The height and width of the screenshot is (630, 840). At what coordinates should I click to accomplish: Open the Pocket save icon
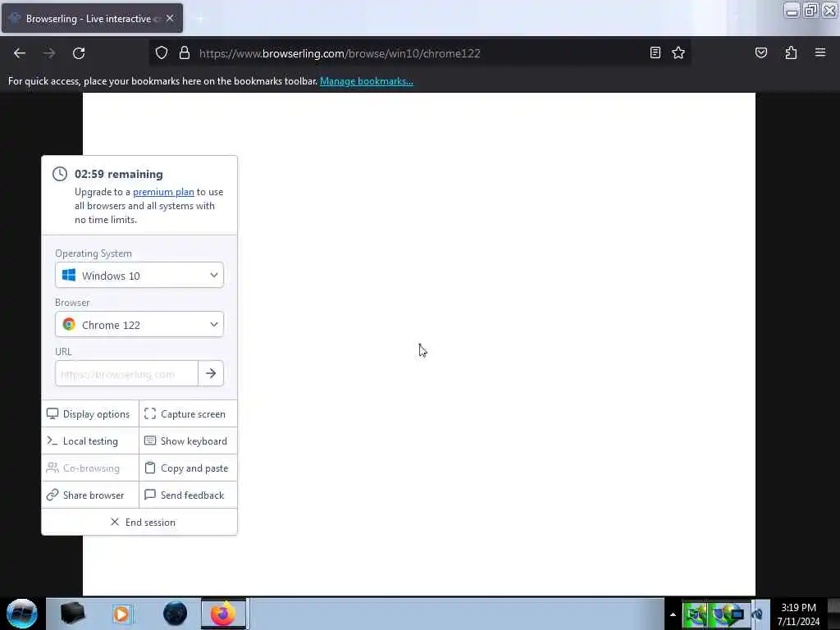760,52
